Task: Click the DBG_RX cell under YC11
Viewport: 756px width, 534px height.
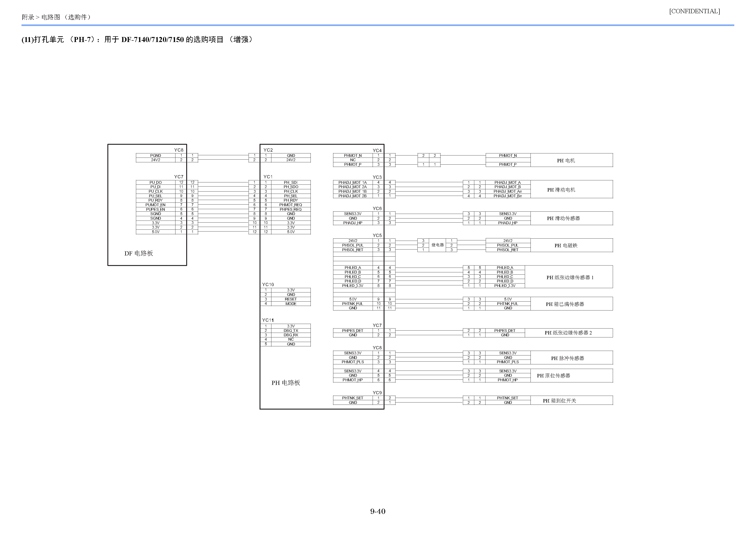Action: [291, 335]
